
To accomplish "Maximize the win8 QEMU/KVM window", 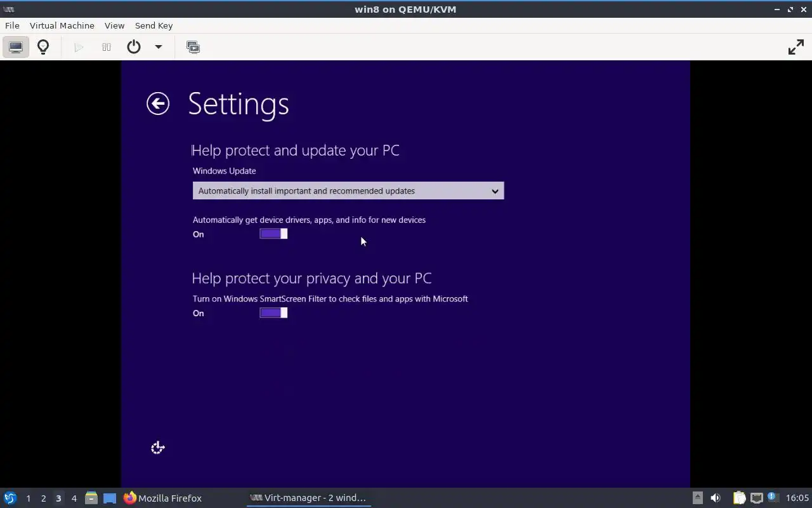I will coord(790,9).
